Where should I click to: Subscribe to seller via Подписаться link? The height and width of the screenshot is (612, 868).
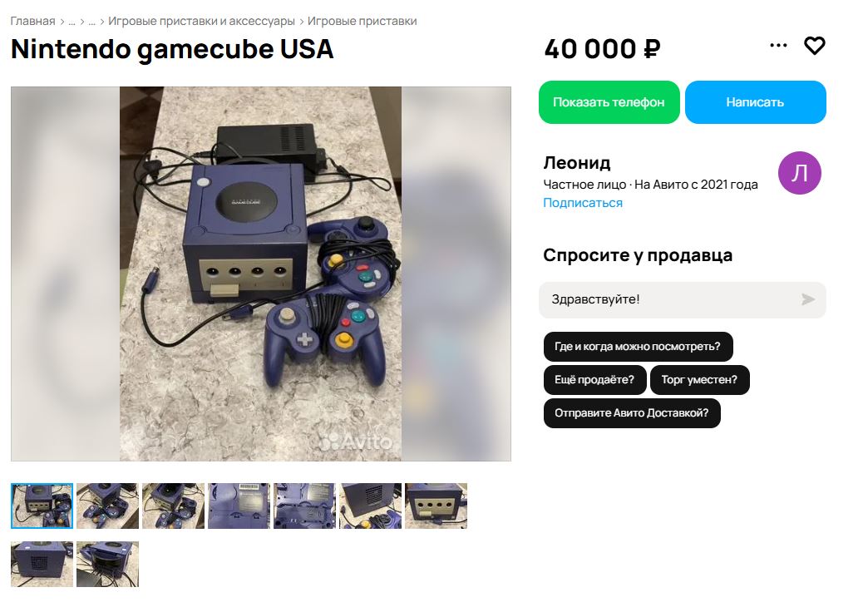click(x=582, y=203)
